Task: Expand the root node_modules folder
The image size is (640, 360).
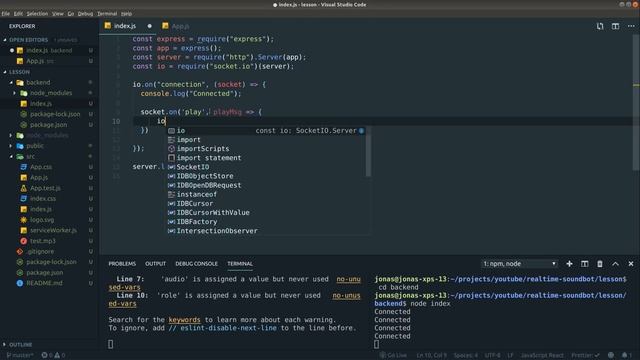Action: coord(11,135)
